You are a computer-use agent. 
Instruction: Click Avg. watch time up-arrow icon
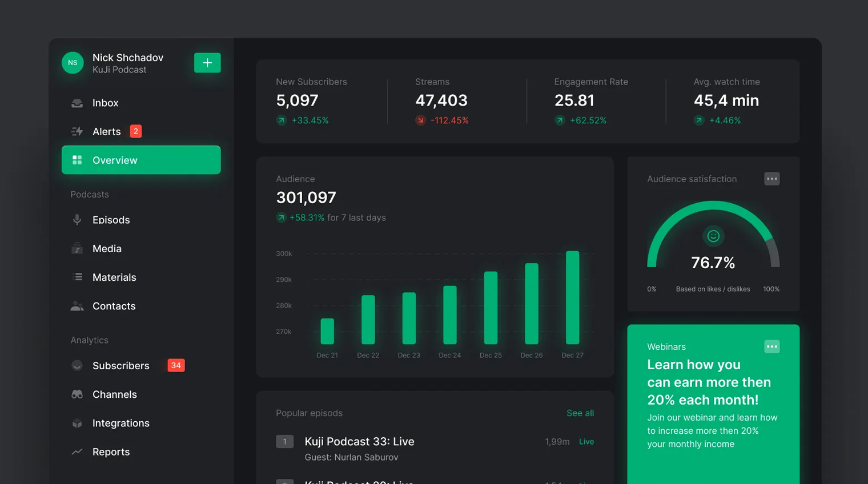tap(699, 120)
